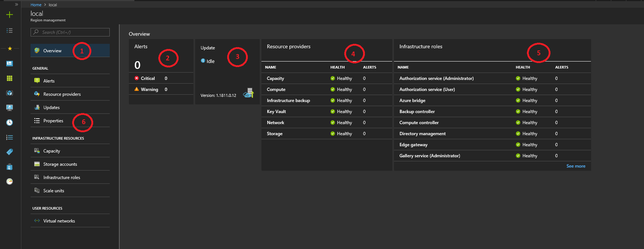Click the clock Recent icon in sidebar
This screenshot has width=644, height=249.
[x=10, y=123]
